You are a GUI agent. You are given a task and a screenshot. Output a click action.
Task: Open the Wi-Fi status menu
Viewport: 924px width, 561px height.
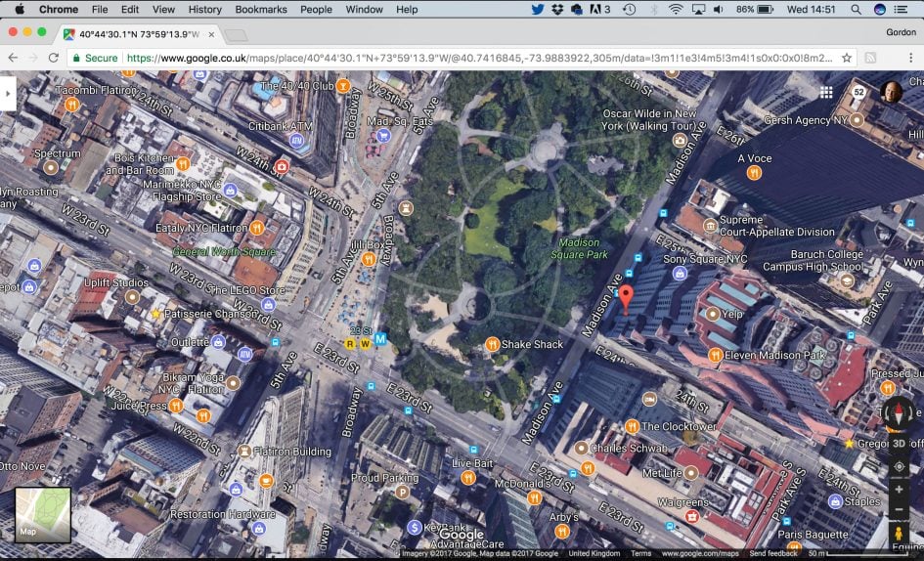[x=676, y=10]
